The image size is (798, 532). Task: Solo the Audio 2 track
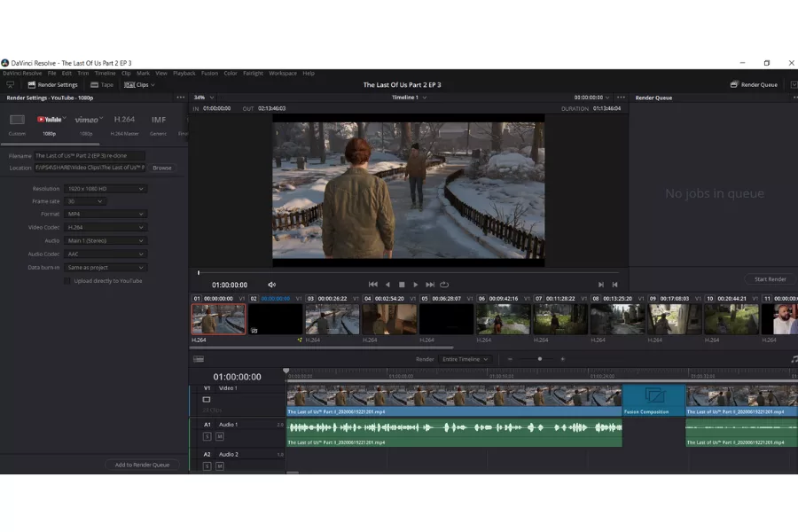[207, 465]
